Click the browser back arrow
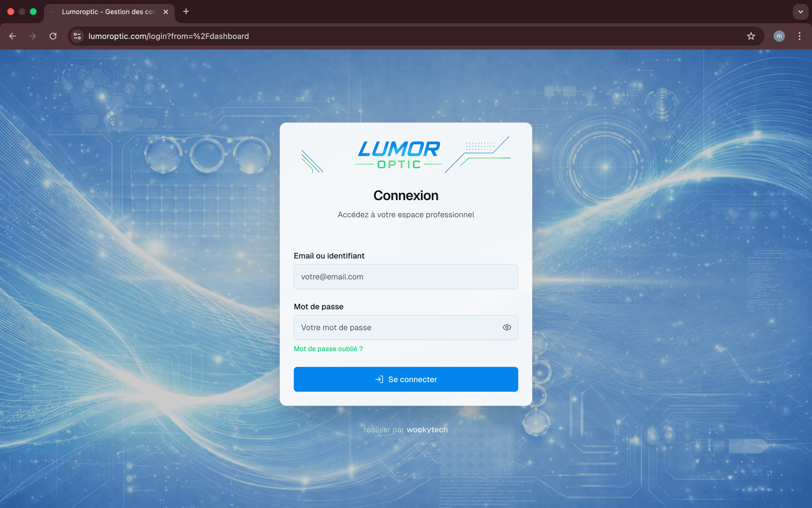Image resolution: width=812 pixels, height=508 pixels. (x=12, y=36)
